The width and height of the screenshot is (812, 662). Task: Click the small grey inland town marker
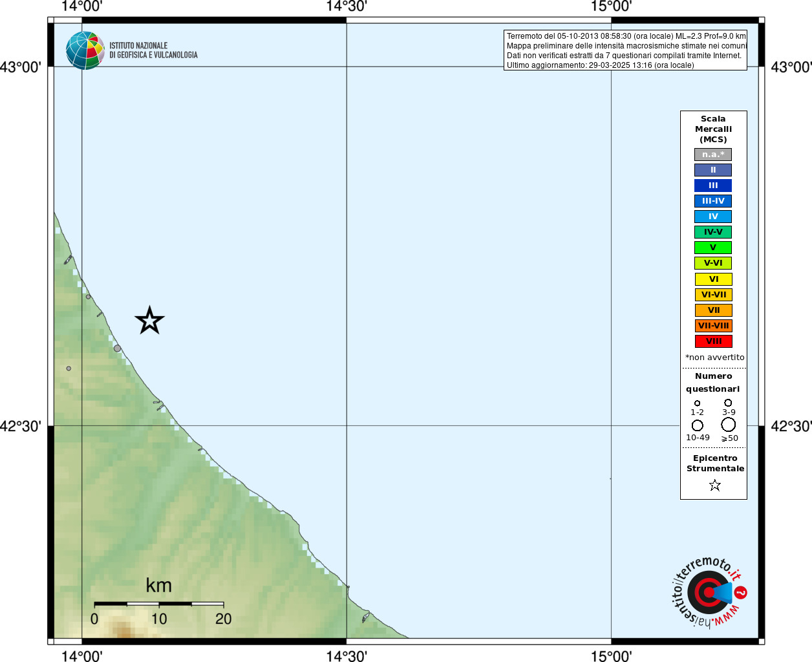pyautogui.click(x=69, y=368)
